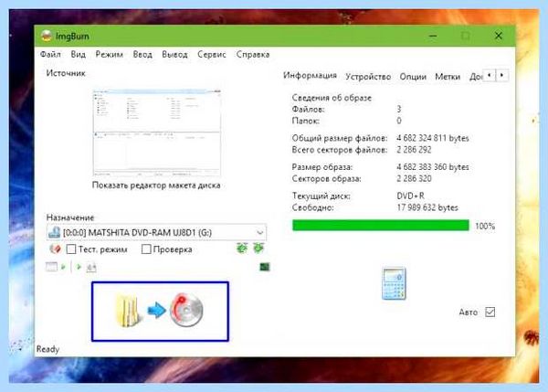
Task: Open the Режим menu
Action: tap(109, 55)
